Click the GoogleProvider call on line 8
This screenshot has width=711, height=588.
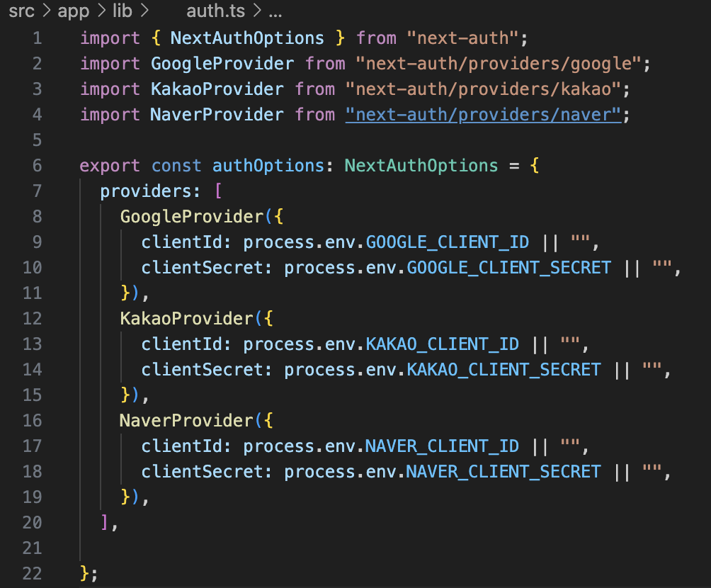pyautogui.click(x=192, y=216)
